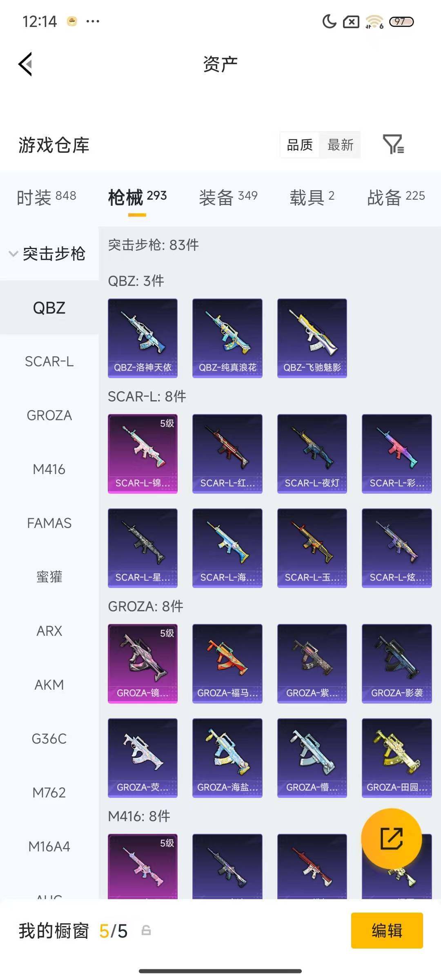441x980 pixels.
Task: Choose 蜜獾 in the sidebar list
Action: pyautogui.click(x=49, y=577)
